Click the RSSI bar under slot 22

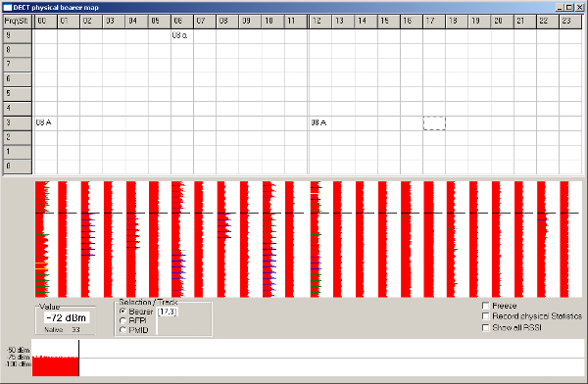pyautogui.click(x=542, y=239)
